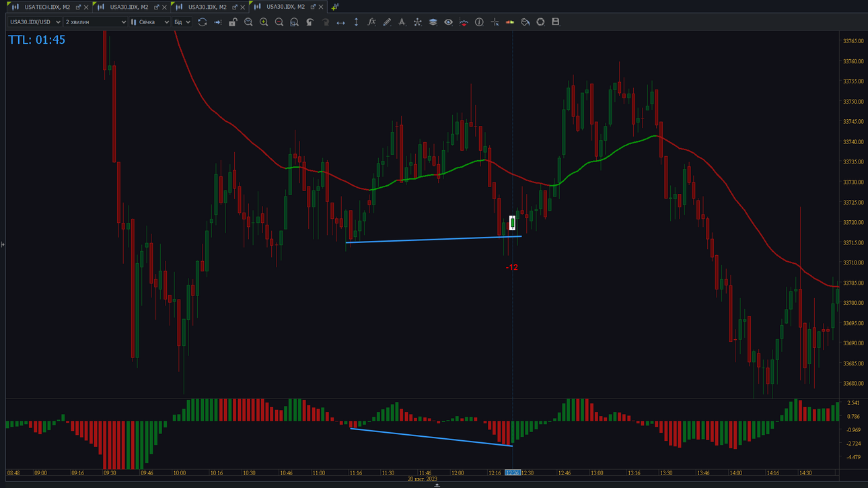Toggle the crosshair cursor tool
Viewport: 868px width, 488px height.
[495, 22]
